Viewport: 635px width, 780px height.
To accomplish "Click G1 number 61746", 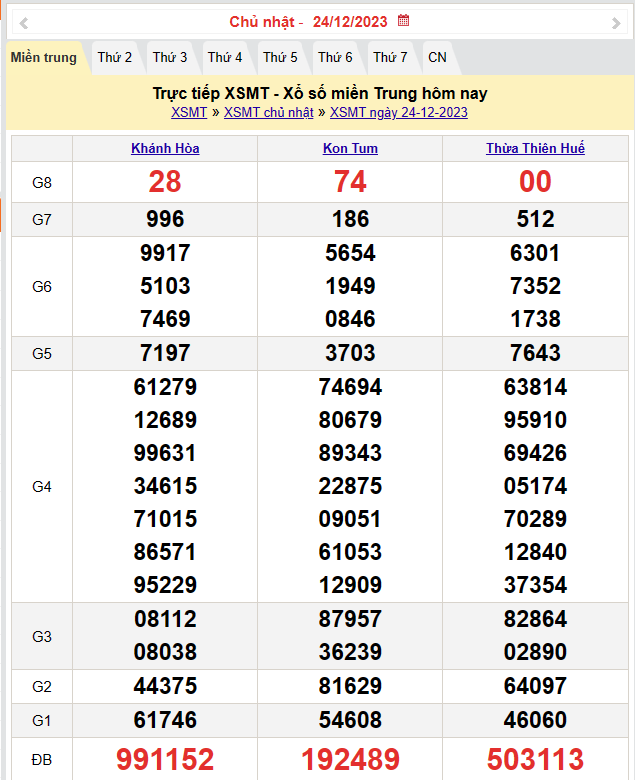I will pos(165,720).
